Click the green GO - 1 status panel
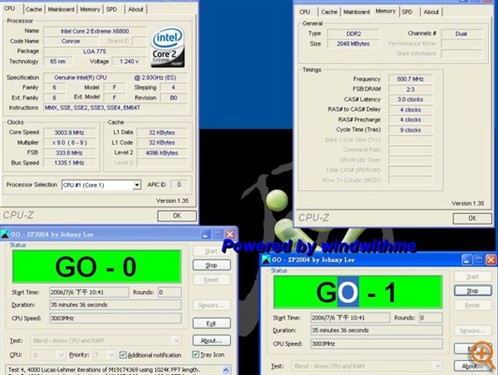498x375 pixels. [358, 292]
